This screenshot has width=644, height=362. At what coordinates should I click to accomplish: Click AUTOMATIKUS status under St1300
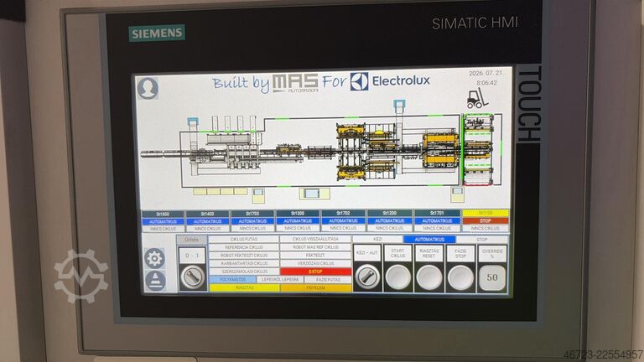[x=298, y=221]
